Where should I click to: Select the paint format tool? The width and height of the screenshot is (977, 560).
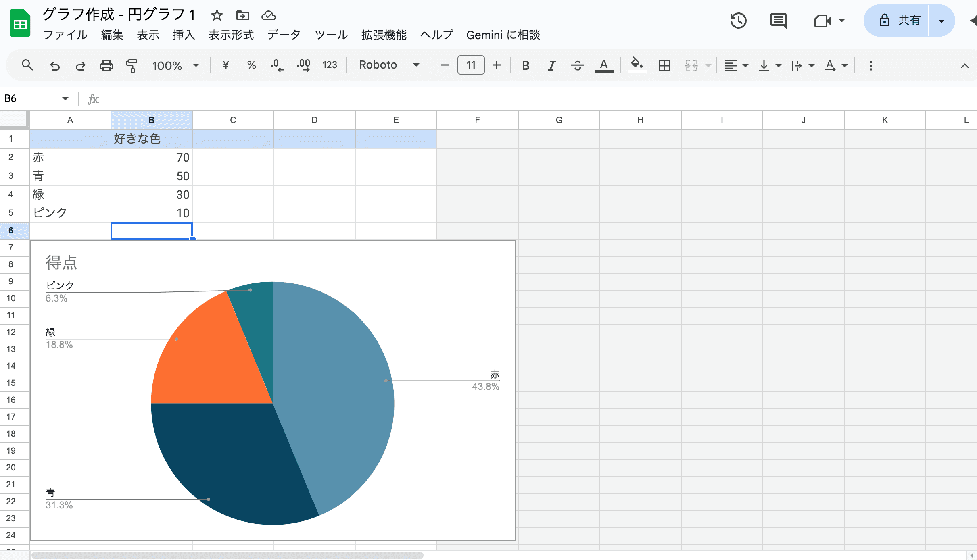click(131, 65)
